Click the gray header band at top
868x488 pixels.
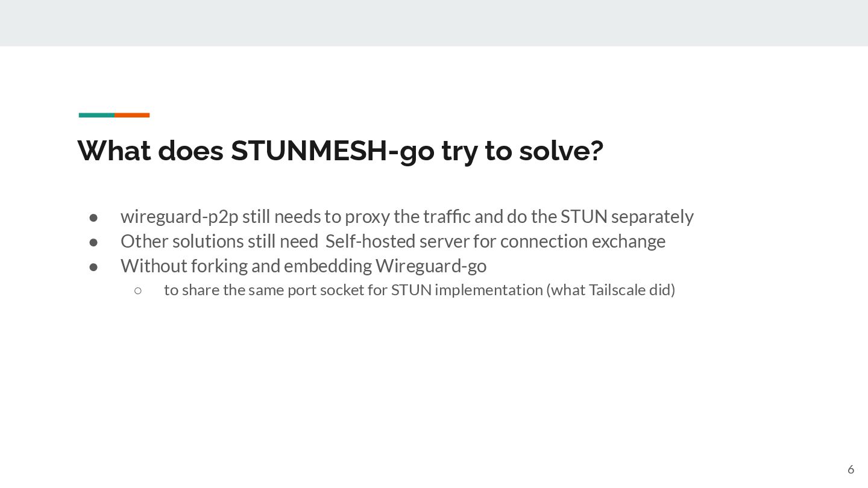[x=434, y=23]
